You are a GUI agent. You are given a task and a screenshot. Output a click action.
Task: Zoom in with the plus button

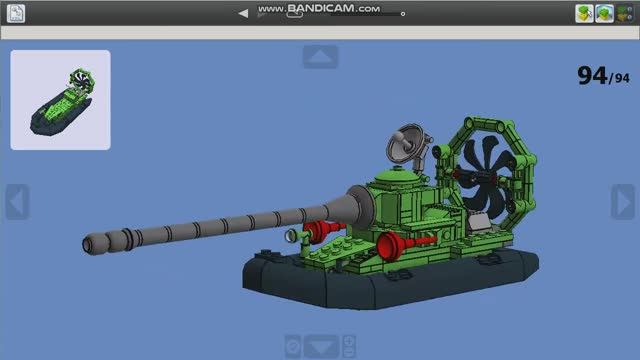click(x=349, y=341)
